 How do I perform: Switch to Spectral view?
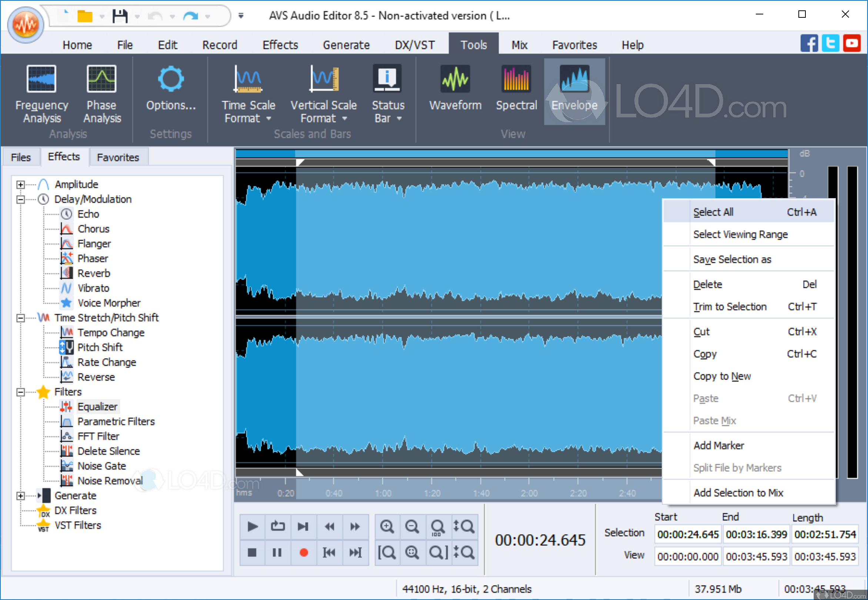point(516,90)
